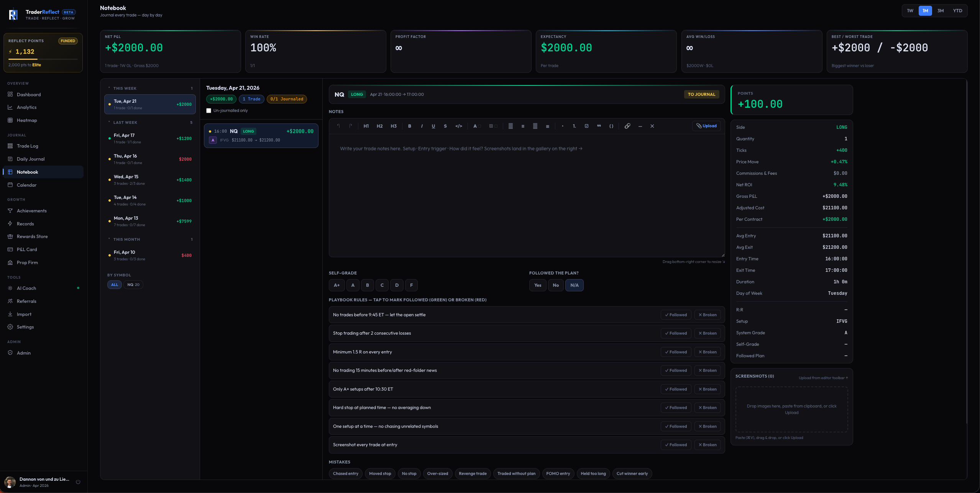Click the Settings gear icon
Screen dimensions: 980x493
tap(10, 327)
